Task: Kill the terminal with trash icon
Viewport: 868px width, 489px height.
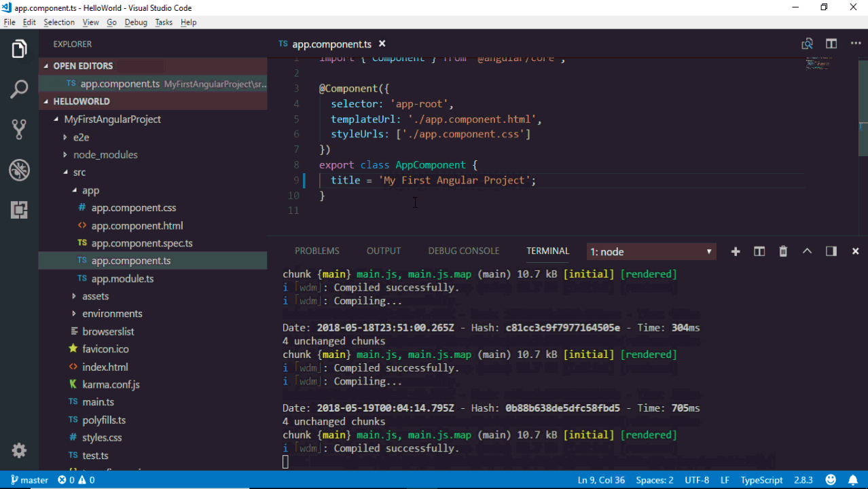Action: (x=783, y=251)
